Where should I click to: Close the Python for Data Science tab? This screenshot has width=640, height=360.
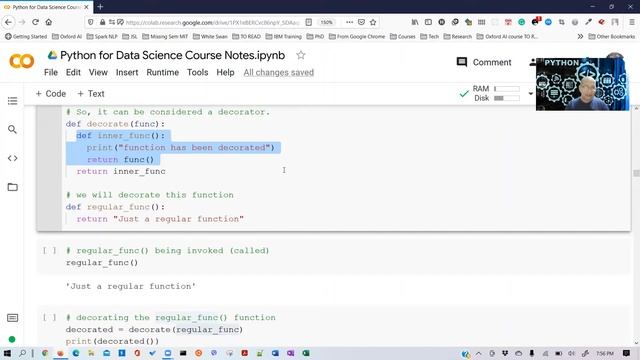(86, 7)
